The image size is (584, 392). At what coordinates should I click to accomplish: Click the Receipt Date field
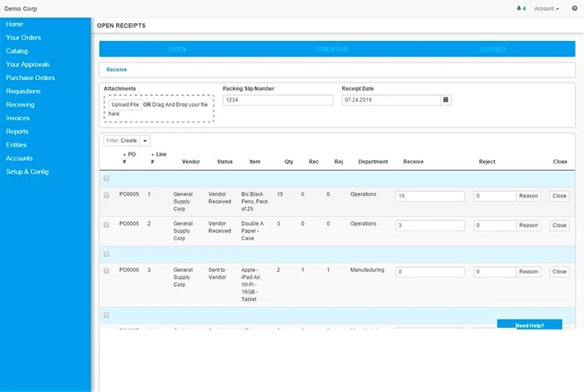point(391,100)
